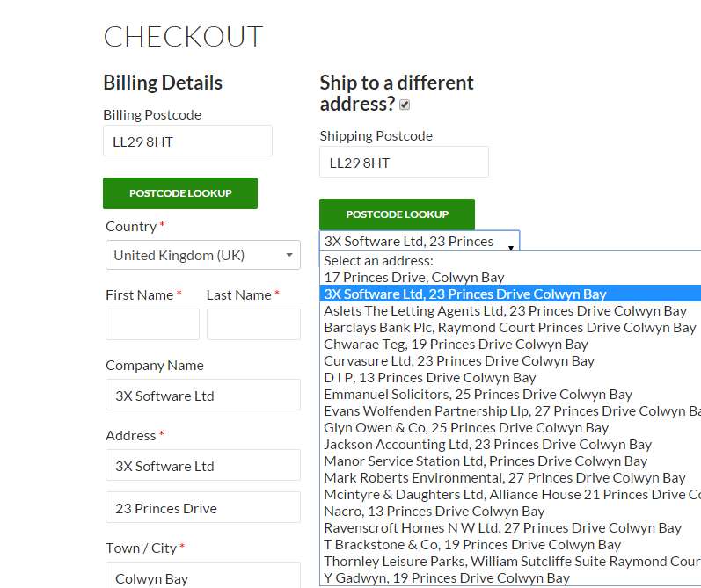Click the Billing Postcode input field

[x=187, y=141]
